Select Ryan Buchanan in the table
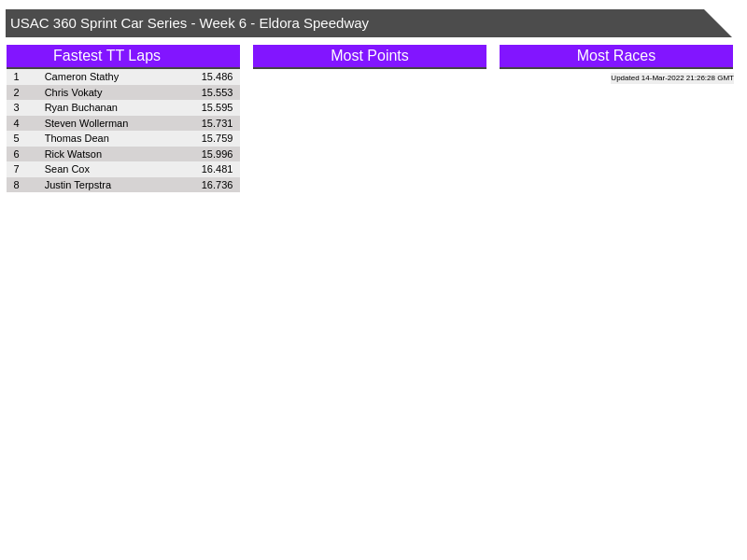 [80, 107]
